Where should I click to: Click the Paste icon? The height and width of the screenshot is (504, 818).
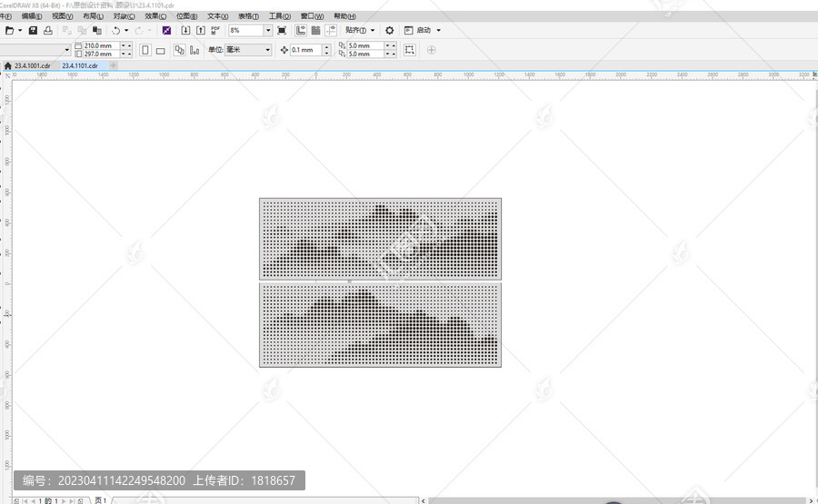coord(97,31)
